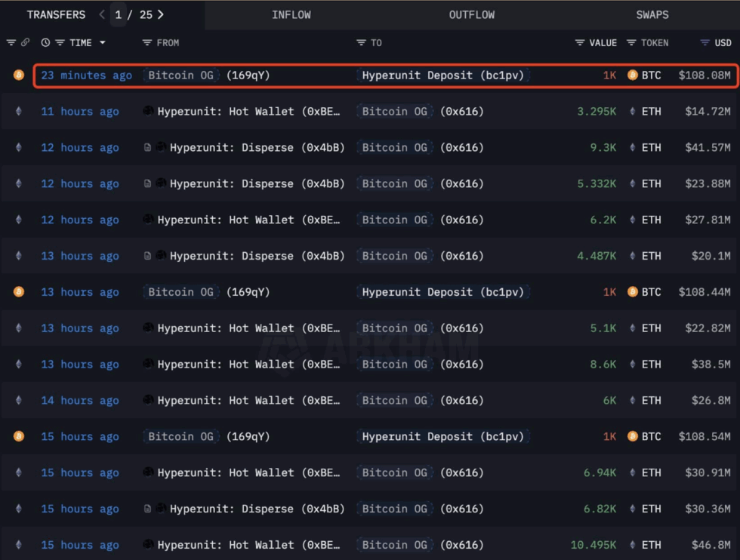Click the $20.1M USD amount
The image size is (740, 560).
[711, 256]
